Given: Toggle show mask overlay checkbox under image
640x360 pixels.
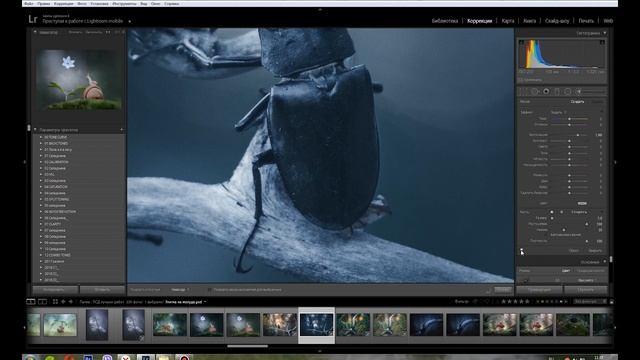Looking at the screenshot, I should [x=209, y=290].
